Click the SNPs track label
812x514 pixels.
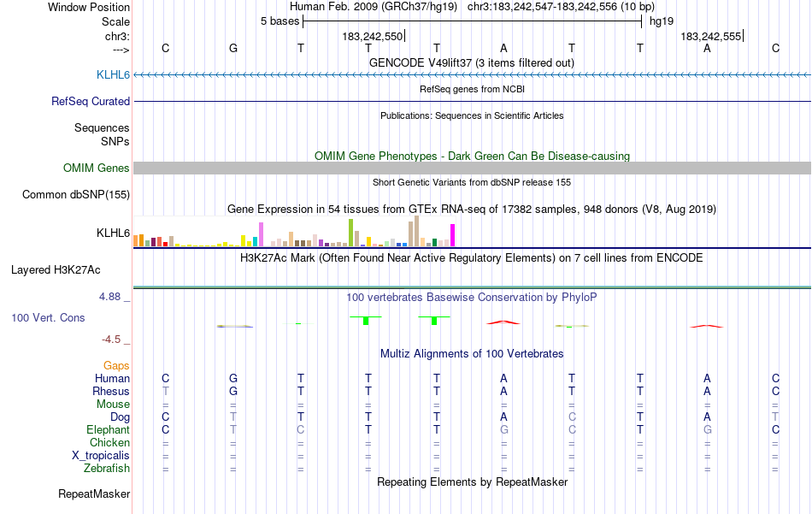115,141
